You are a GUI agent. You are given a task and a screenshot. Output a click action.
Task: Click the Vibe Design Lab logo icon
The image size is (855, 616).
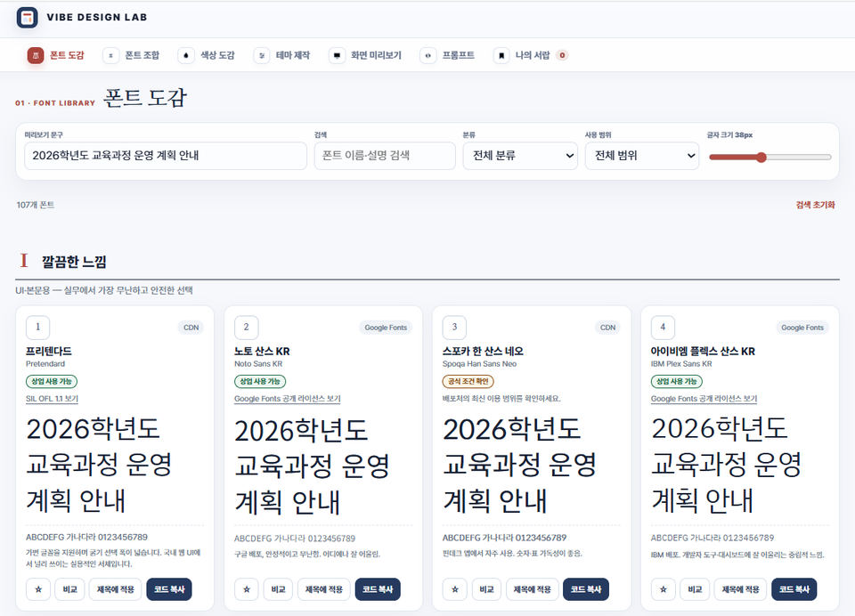pyautogui.click(x=28, y=18)
